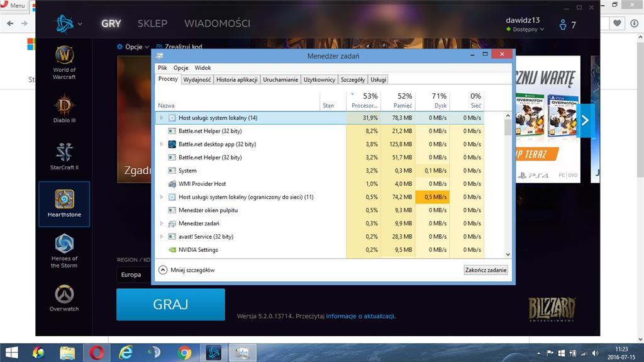
Task: Sort processes by Procesor column
Action: [x=364, y=101]
